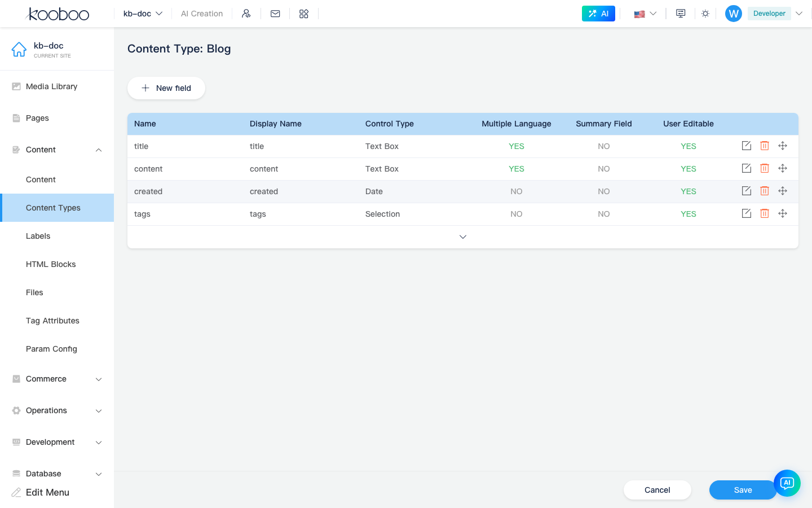Click the Cancel button
Image resolution: width=812 pixels, height=508 pixels.
click(x=657, y=490)
